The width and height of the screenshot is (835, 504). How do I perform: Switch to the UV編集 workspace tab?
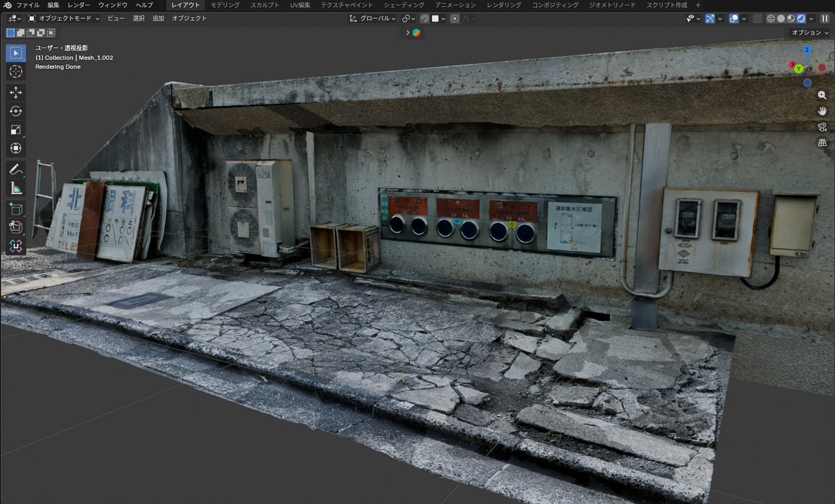301,5
